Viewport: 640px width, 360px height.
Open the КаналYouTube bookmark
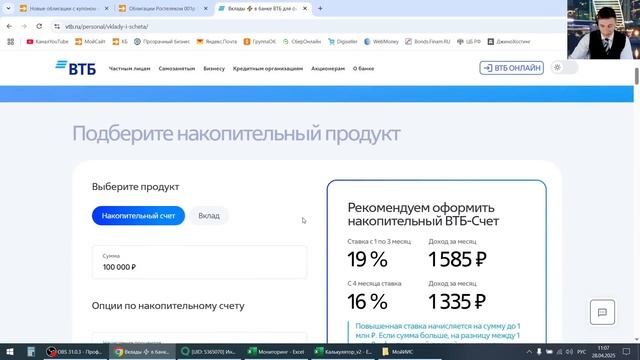click(47, 42)
